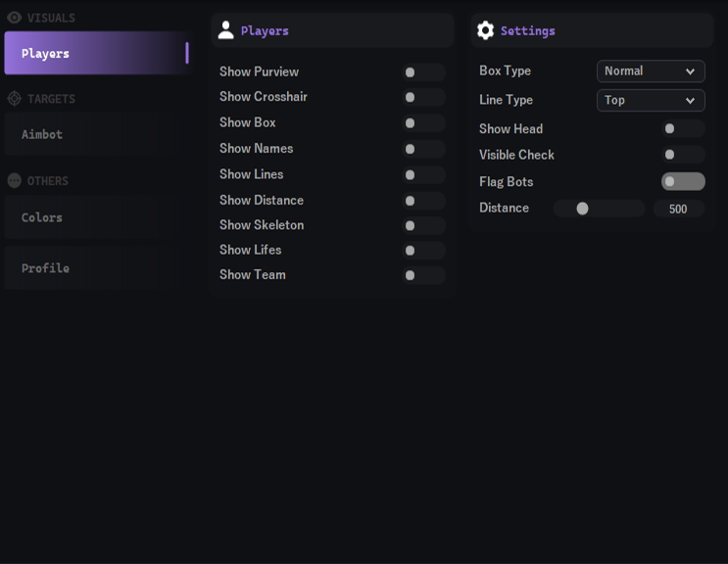Enable Show Skeleton option
728x564 pixels.
[x=423, y=225]
